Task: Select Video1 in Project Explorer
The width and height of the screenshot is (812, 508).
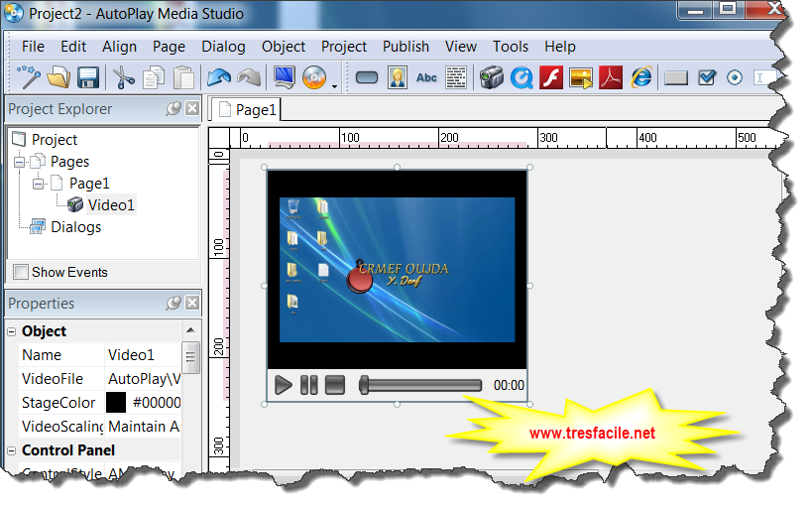Action: pyautogui.click(x=111, y=205)
